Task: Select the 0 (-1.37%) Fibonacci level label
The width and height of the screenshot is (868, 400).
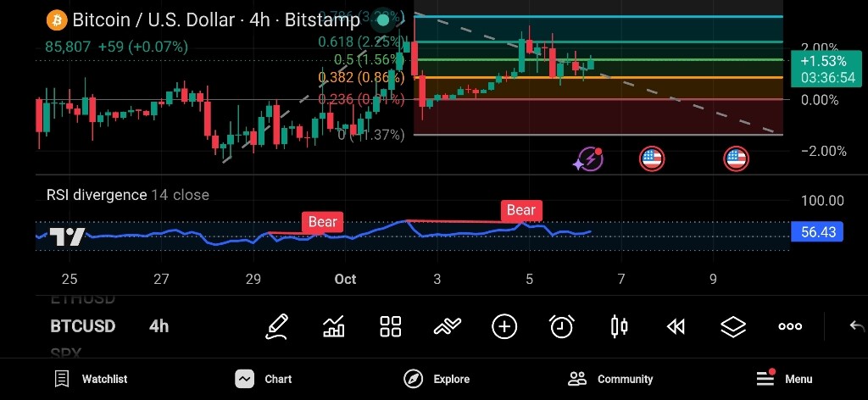Action: (x=371, y=135)
